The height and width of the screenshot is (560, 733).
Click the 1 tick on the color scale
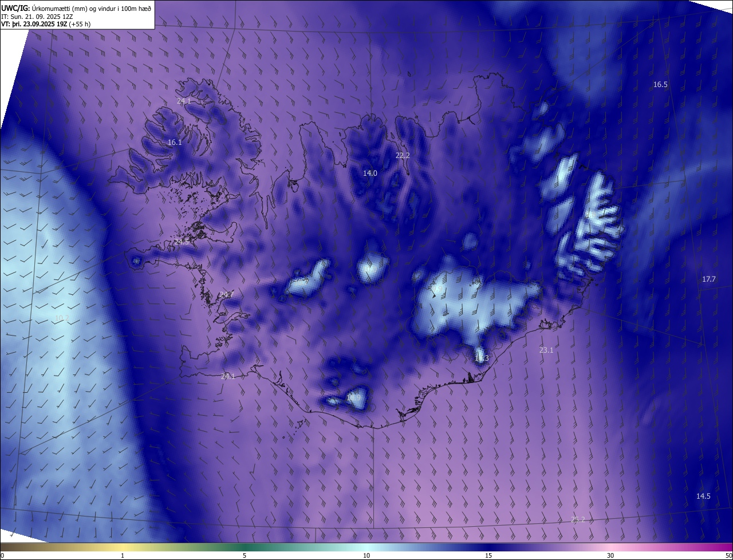123,556
